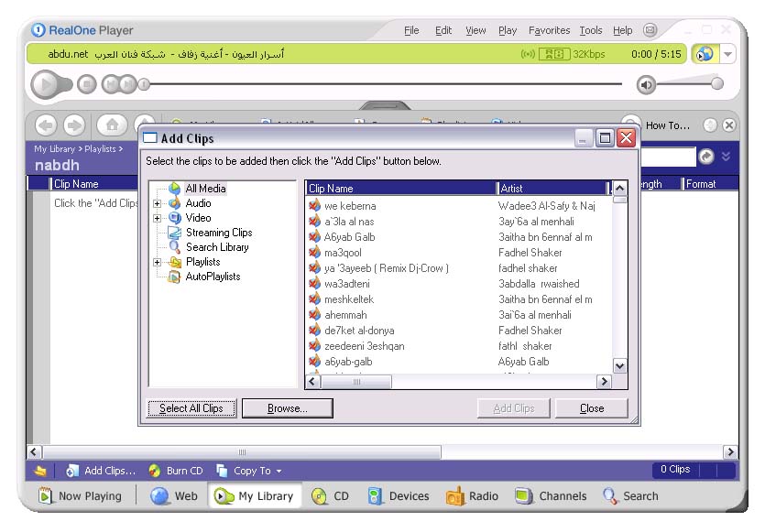Open the Help menu
This screenshot has width=765, height=532.
pos(623,31)
